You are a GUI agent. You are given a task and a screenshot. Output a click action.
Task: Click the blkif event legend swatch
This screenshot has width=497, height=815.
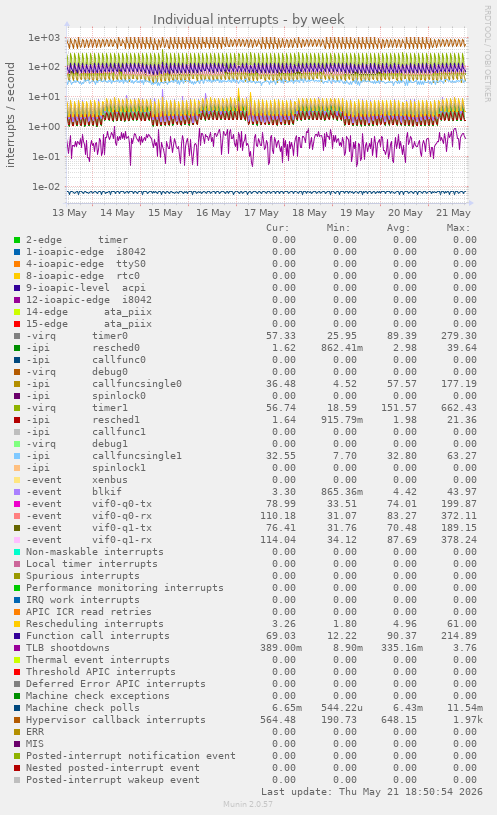[x=17, y=492]
